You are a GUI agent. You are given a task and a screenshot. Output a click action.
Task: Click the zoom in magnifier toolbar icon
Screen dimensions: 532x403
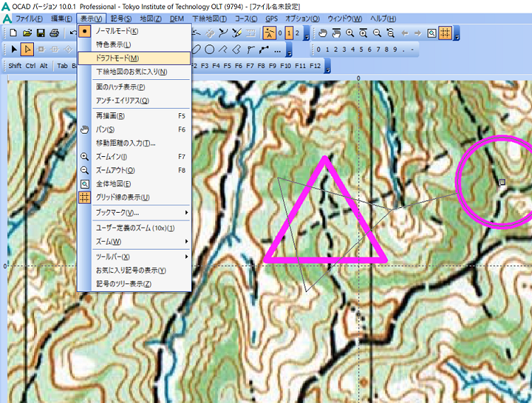point(349,33)
